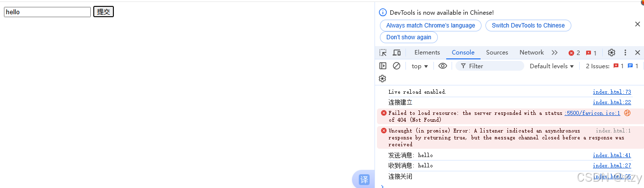Click the 收到消息: hello log message
Image resolution: width=644 pixels, height=188 pixels.
410,165
